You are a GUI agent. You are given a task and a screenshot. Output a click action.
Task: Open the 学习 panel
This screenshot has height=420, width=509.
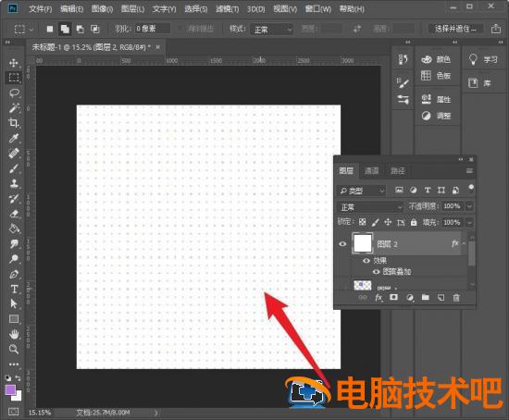point(484,60)
